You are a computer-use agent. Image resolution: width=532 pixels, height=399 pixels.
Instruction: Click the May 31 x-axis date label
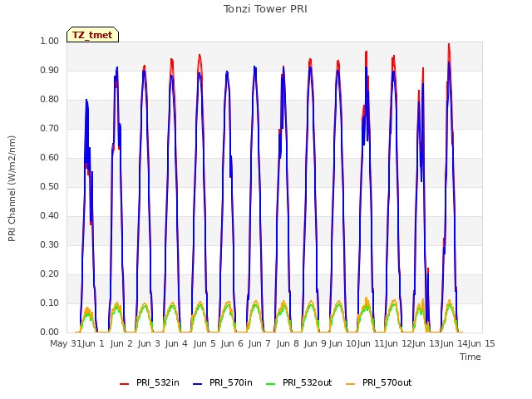(66, 343)
